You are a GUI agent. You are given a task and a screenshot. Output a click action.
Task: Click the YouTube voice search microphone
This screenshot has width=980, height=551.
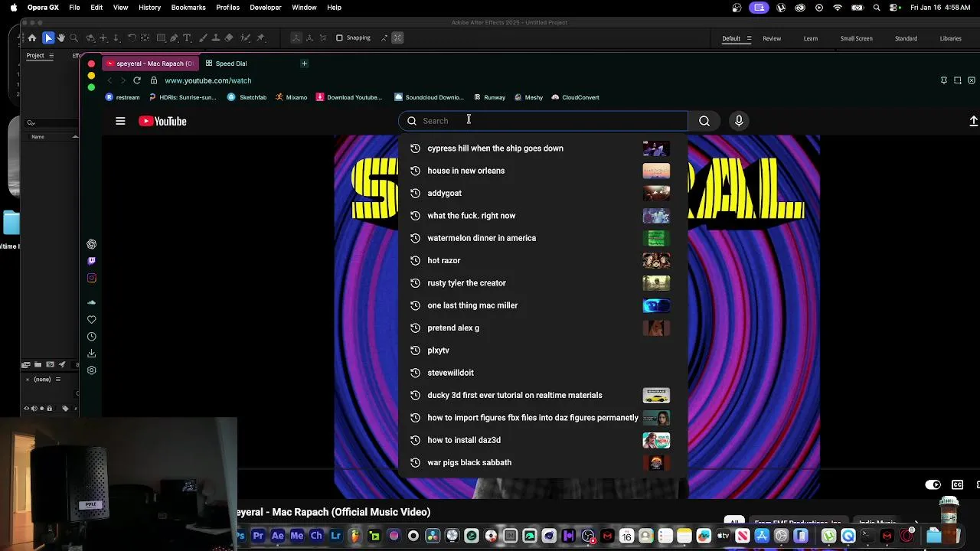click(x=739, y=121)
